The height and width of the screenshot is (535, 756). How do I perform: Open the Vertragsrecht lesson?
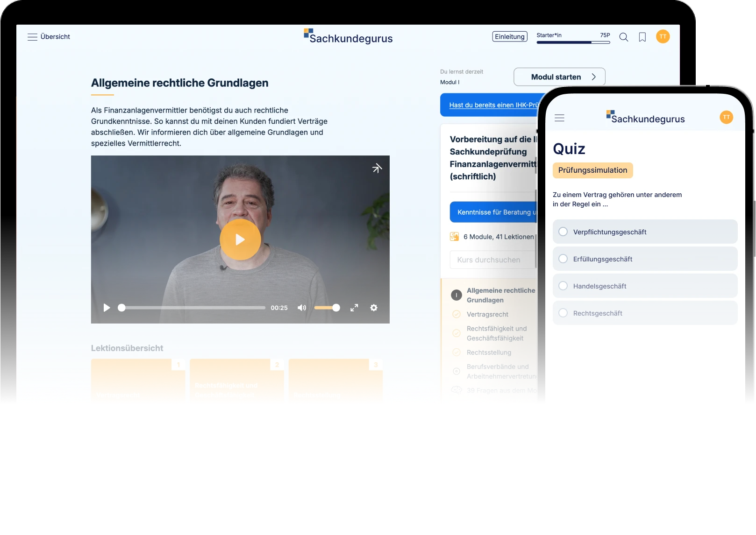(x=487, y=315)
